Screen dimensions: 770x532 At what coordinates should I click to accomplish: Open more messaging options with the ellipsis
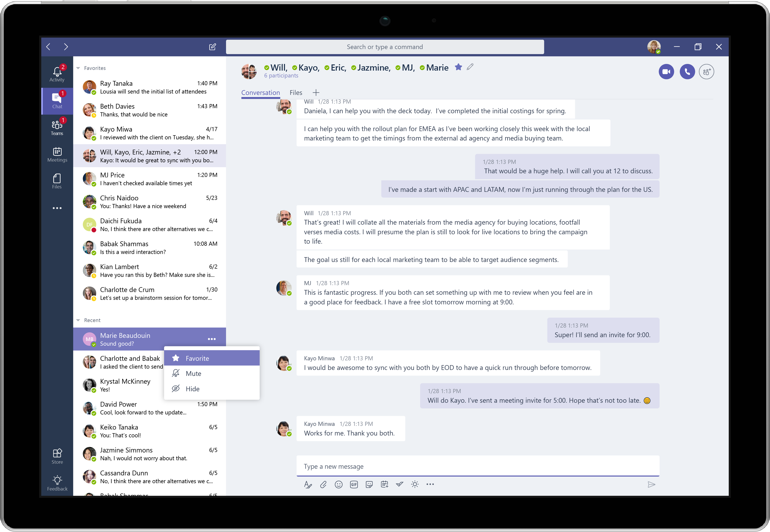pyautogui.click(x=430, y=484)
